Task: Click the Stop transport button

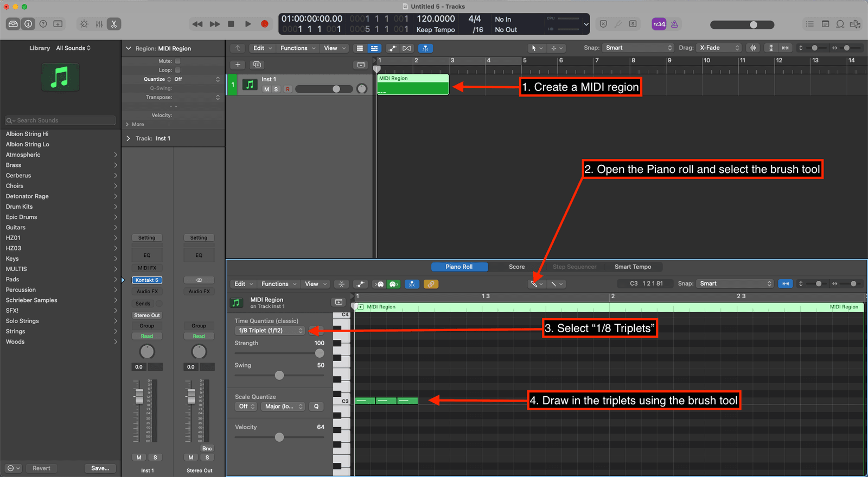Action: [x=231, y=24]
